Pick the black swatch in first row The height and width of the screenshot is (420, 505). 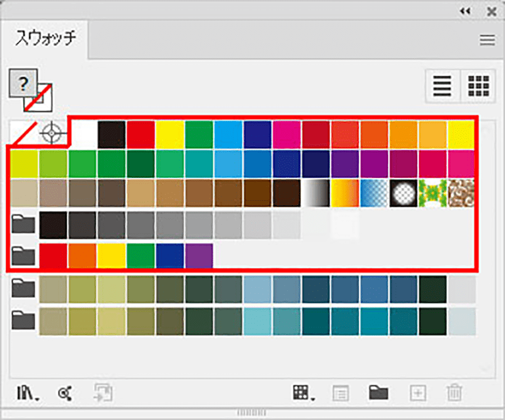pyautogui.click(x=112, y=135)
